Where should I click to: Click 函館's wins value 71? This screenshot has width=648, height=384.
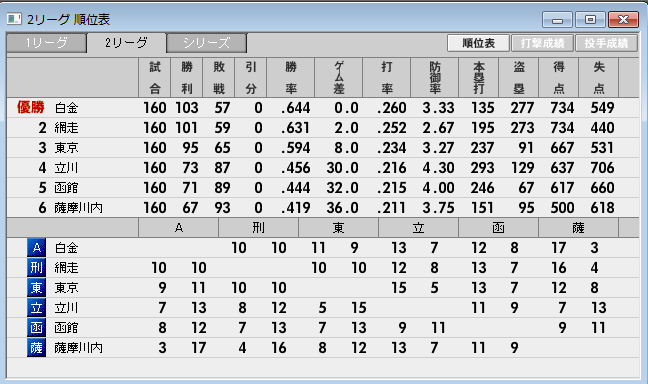tap(190, 188)
